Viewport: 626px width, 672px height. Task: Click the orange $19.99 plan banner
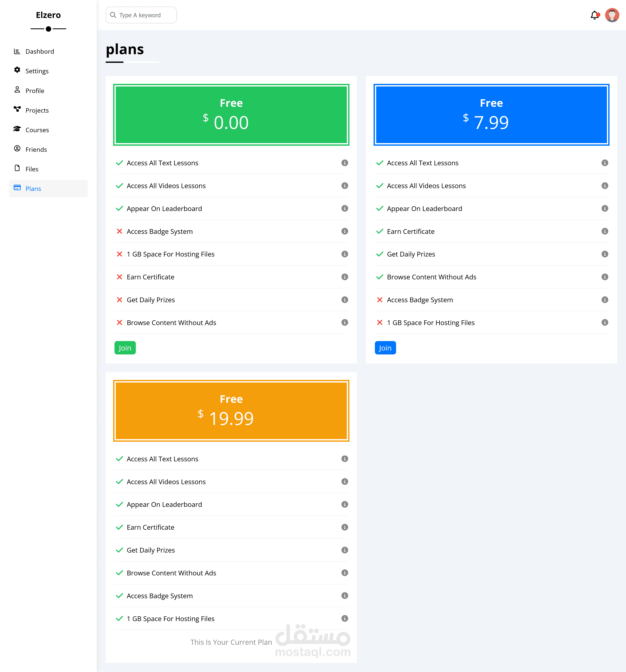231,411
